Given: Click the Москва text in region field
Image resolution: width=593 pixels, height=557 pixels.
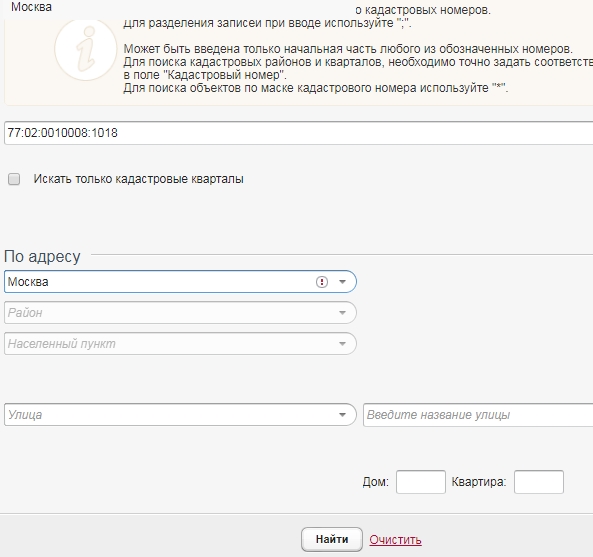Looking at the screenshot, I should click(28, 282).
